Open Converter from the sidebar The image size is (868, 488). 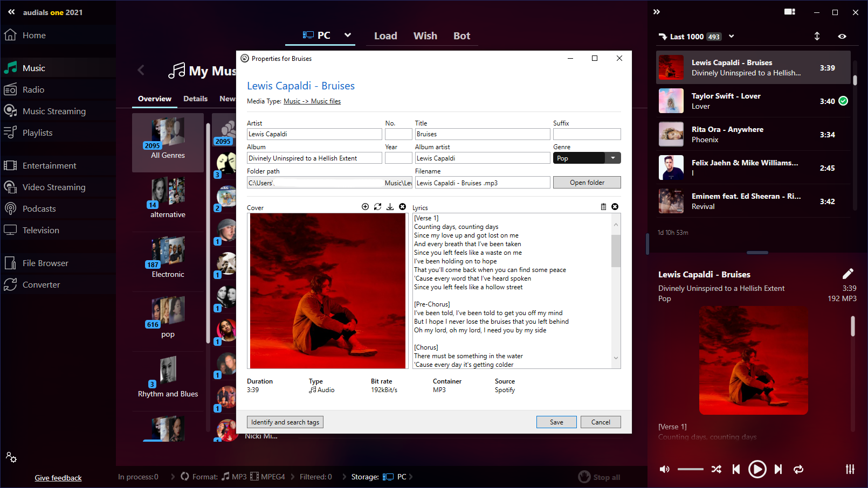coord(41,285)
